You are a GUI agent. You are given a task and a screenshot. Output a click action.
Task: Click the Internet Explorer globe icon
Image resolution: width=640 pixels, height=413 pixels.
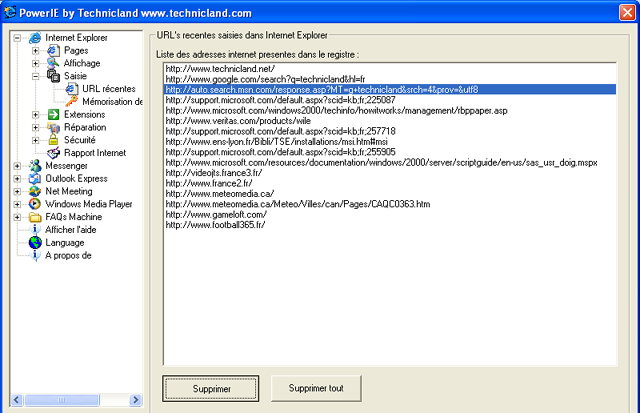(35, 38)
